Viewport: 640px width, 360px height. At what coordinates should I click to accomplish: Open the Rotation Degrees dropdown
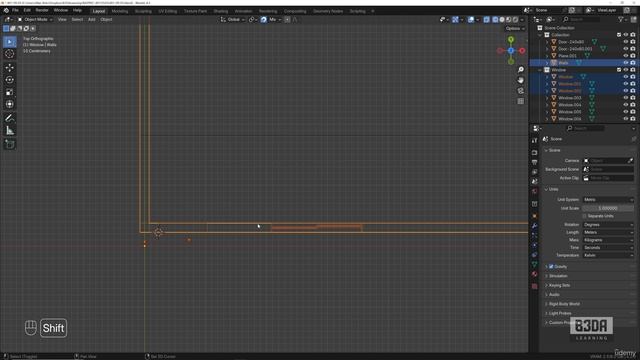click(608, 225)
